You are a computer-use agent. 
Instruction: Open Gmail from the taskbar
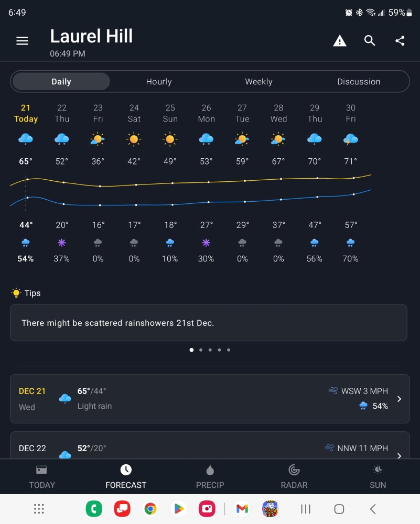coord(242,509)
